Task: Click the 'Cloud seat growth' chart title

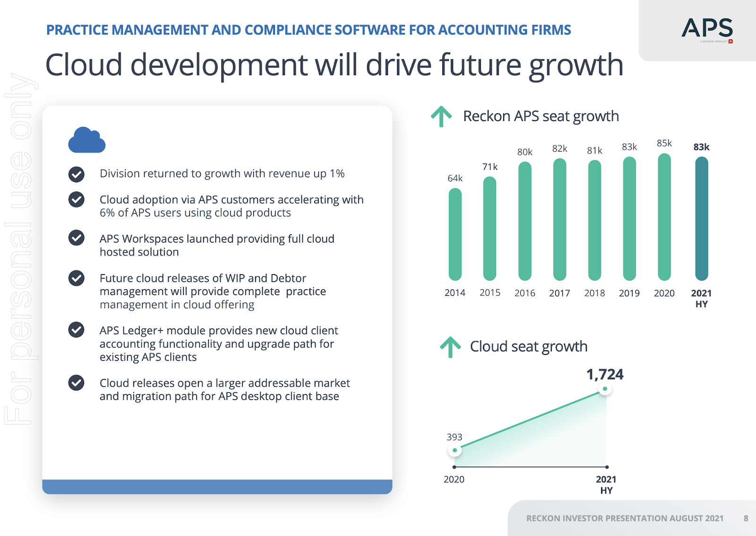Action: (x=529, y=346)
